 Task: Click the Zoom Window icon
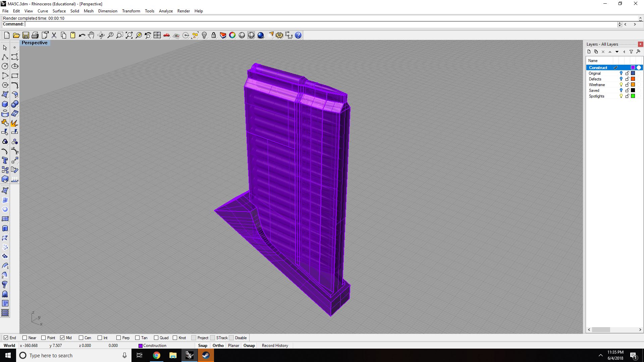[x=119, y=35]
